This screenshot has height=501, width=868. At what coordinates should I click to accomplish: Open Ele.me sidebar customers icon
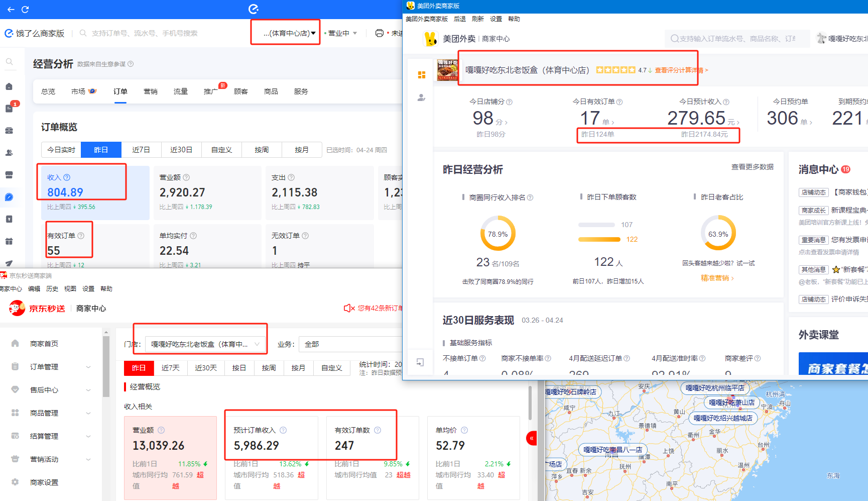point(9,153)
